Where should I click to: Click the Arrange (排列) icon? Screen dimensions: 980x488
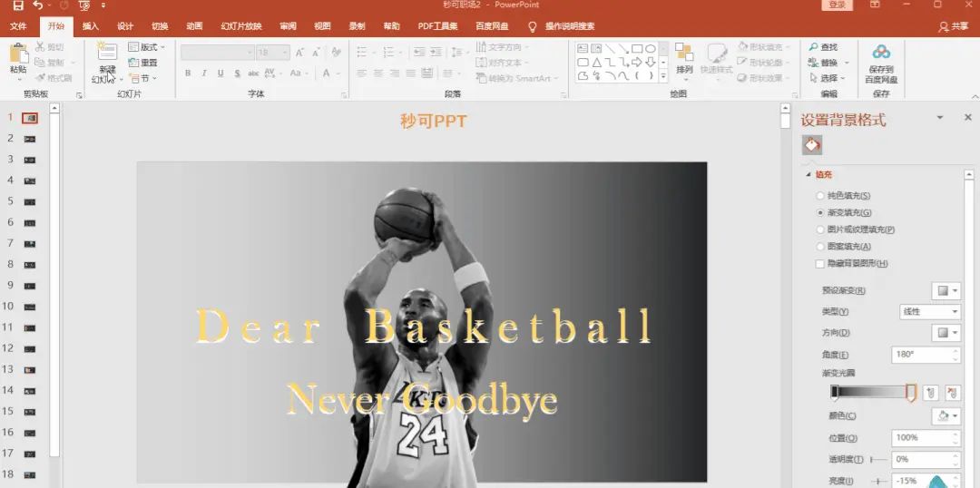(x=684, y=57)
